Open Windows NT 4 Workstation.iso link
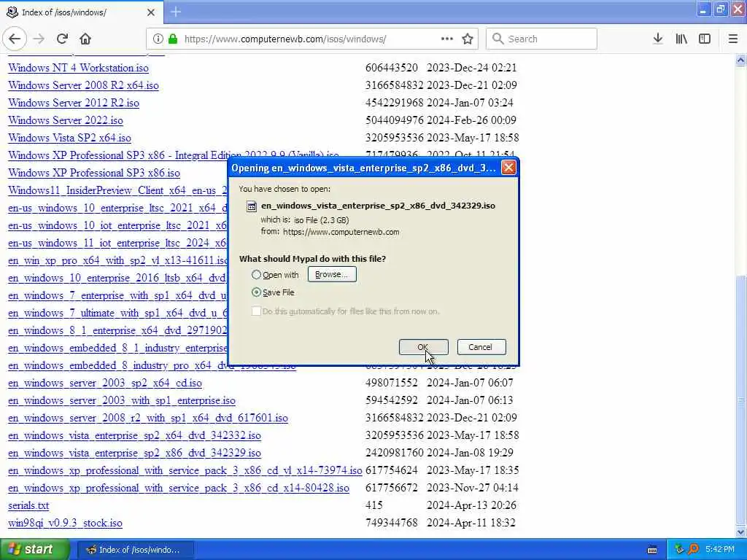 (78, 68)
